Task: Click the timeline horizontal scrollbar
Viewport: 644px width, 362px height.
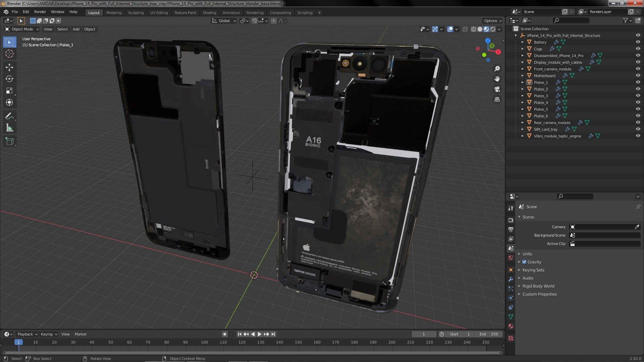Action: 252,353
